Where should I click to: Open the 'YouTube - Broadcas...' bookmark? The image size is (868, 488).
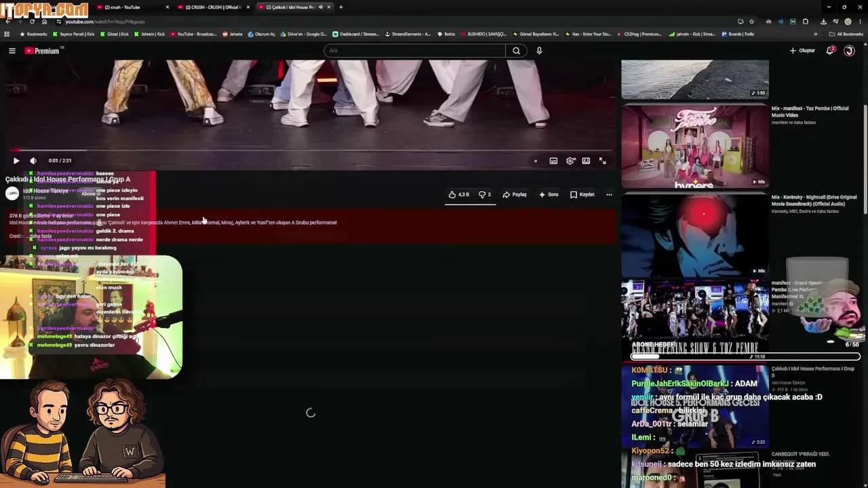point(193,34)
